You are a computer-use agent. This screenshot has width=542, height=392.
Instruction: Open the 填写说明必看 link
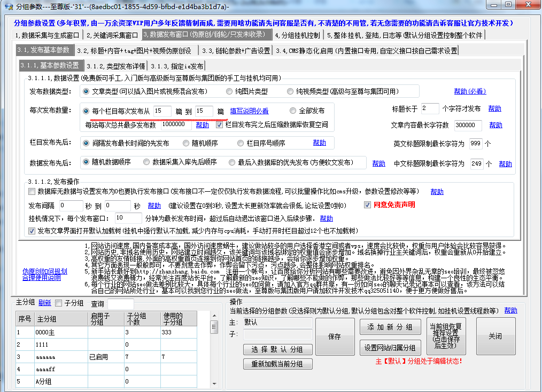[249, 111]
